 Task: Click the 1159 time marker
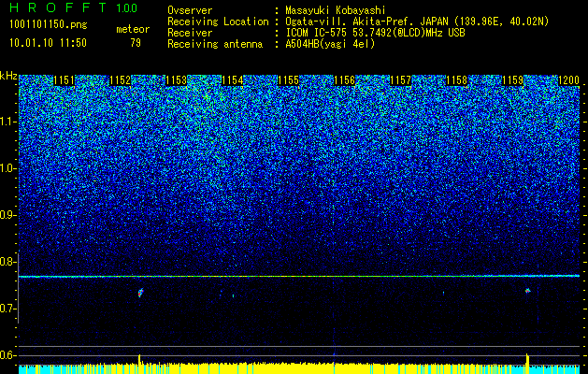[512, 80]
